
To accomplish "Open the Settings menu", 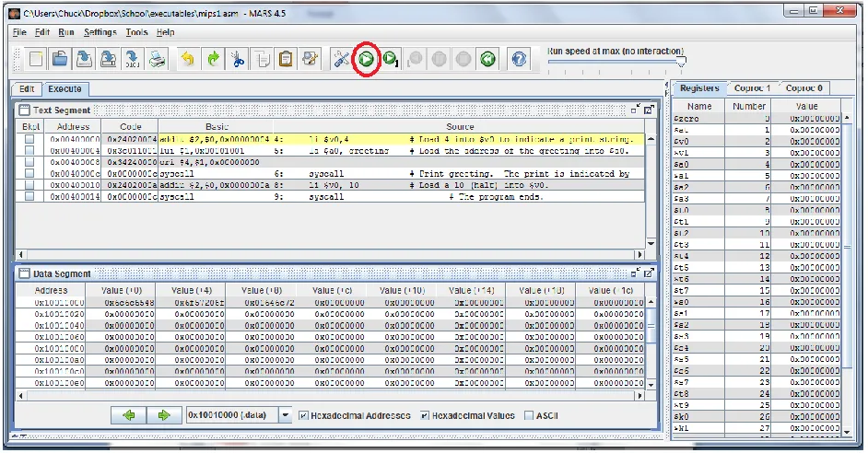I will pyautogui.click(x=100, y=32).
